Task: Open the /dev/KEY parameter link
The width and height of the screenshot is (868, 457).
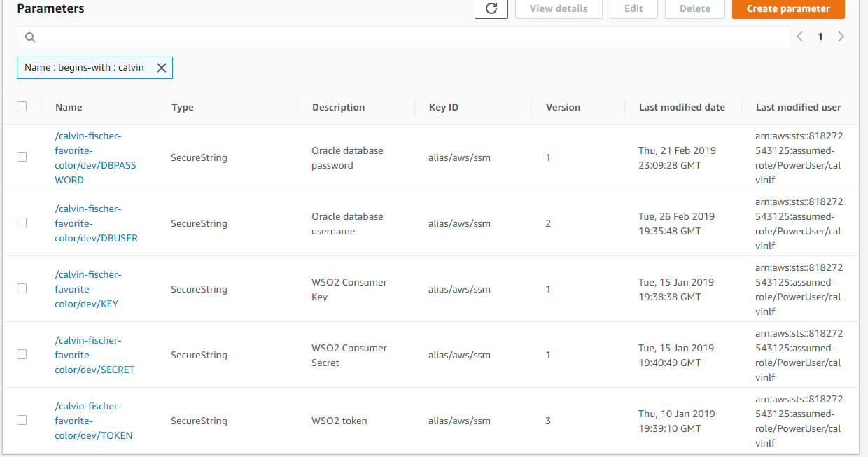Action: tap(88, 289)
